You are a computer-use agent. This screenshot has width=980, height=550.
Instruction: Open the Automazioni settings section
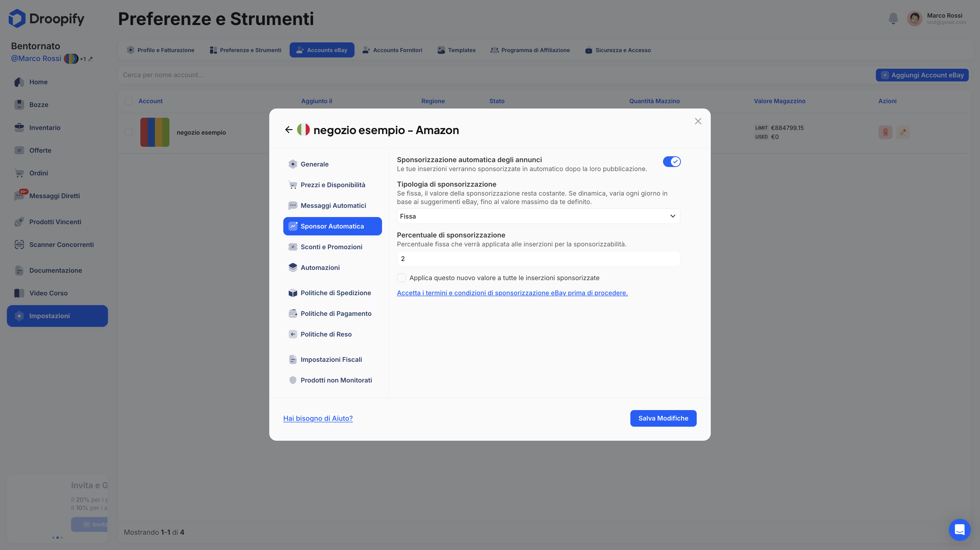coord(320,268)
